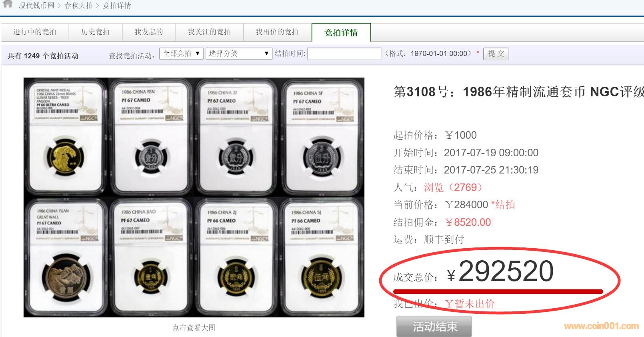Switch to the 历史竞拍 tab
The image size is (644, 337).
coord(95,32)
